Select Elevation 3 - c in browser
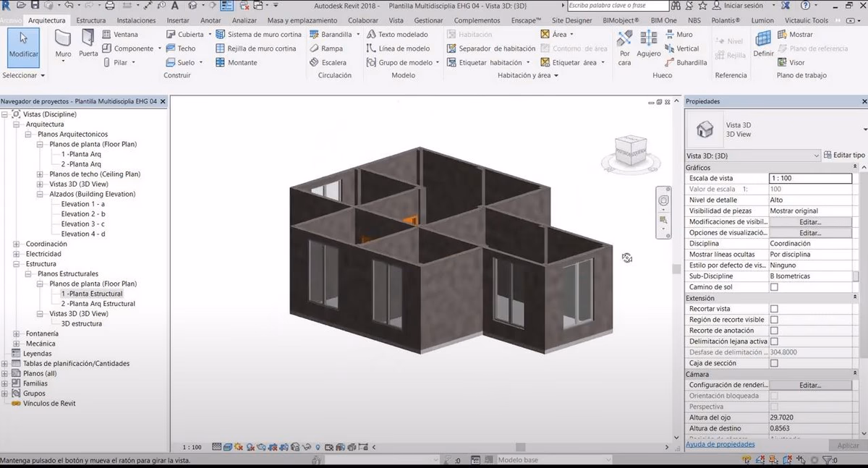 click(x=83, y=224)
